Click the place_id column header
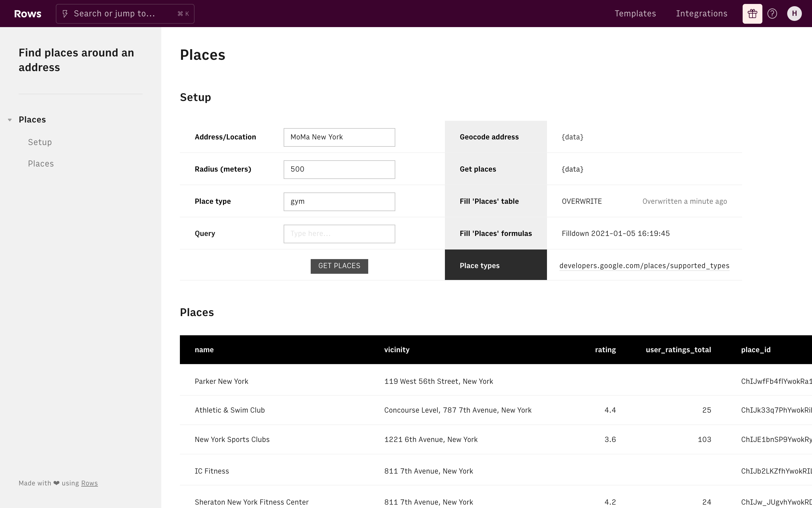The image size is (812, 508). tap(756, 350)
